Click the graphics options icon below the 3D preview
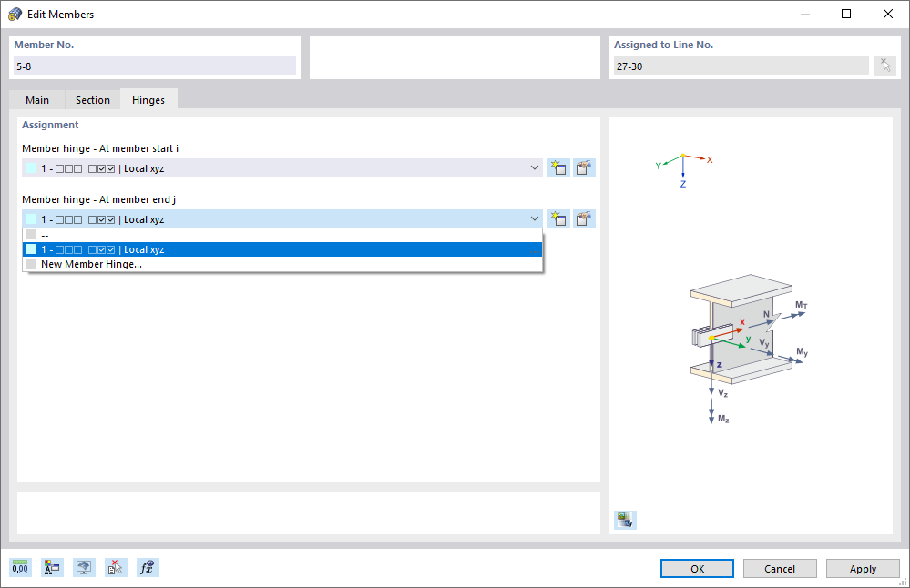The height and width of the screenshot is (588, 910). [x=625, y=519]
